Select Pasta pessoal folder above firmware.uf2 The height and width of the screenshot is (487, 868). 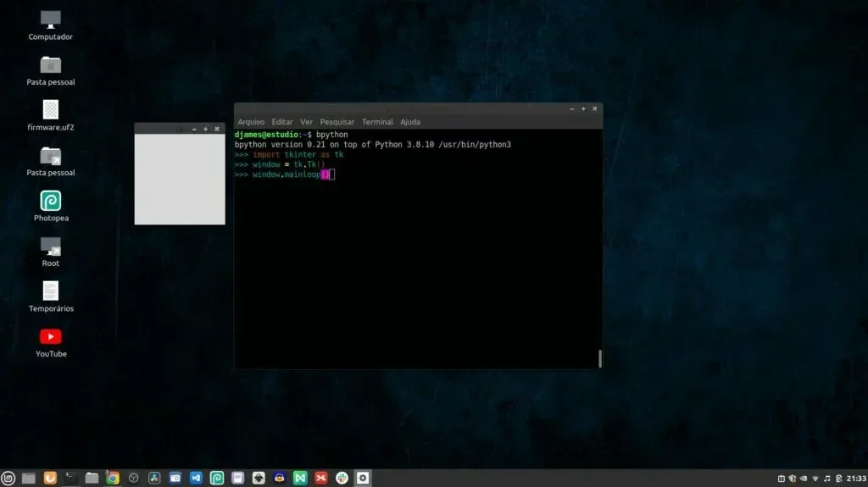(x=50, y=71)
